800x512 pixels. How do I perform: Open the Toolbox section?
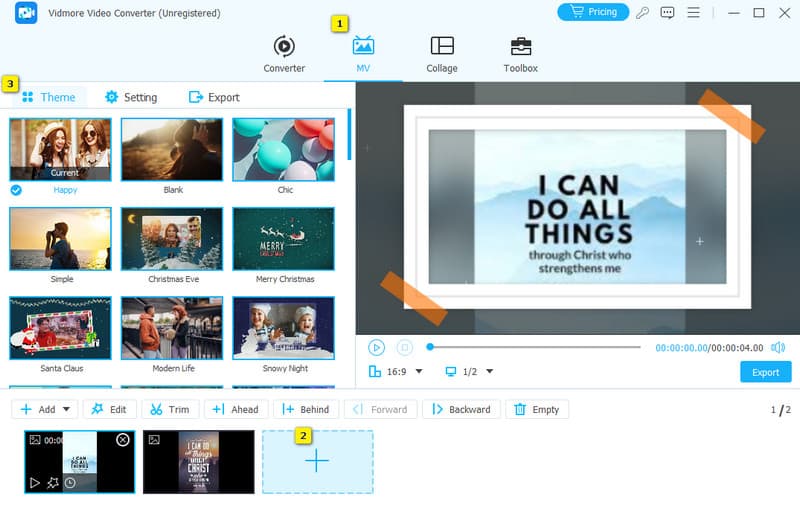click(x=520, y=54)
